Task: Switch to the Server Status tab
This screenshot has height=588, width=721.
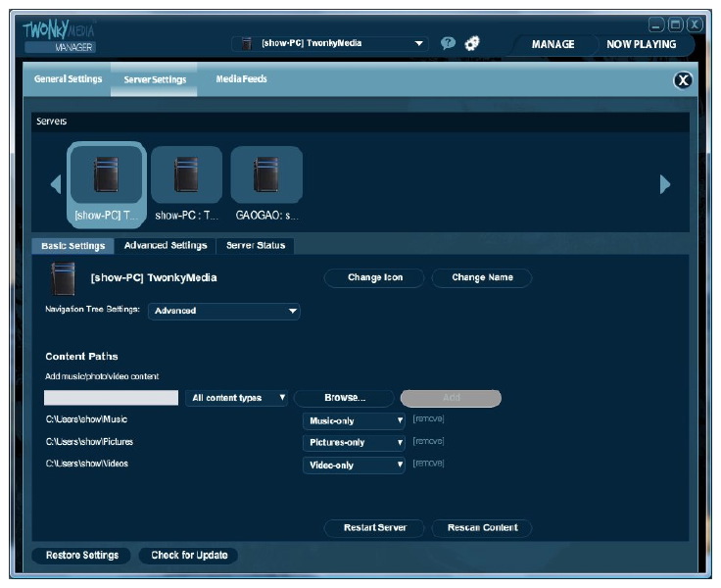Action: pyautogui.click(x=256, y=246)
